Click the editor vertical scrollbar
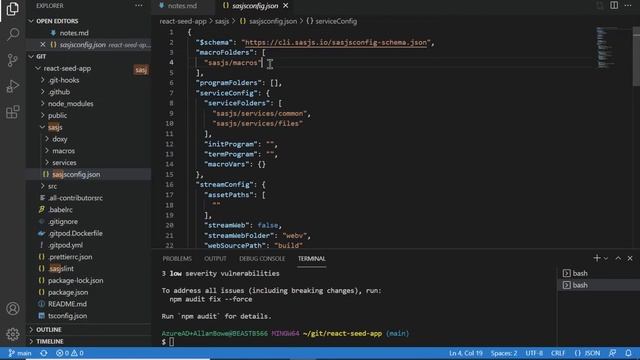 click(636, 56)
